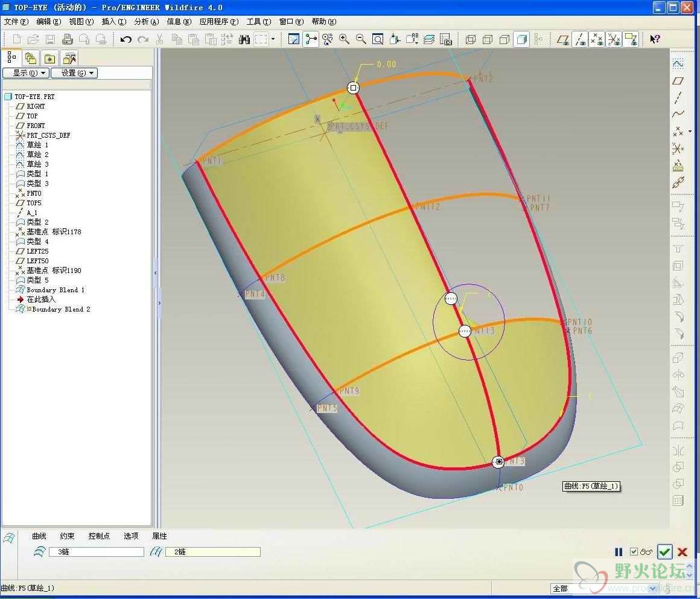Toggle coordinate systems display
700x599 pixels.
coord(614,39)
